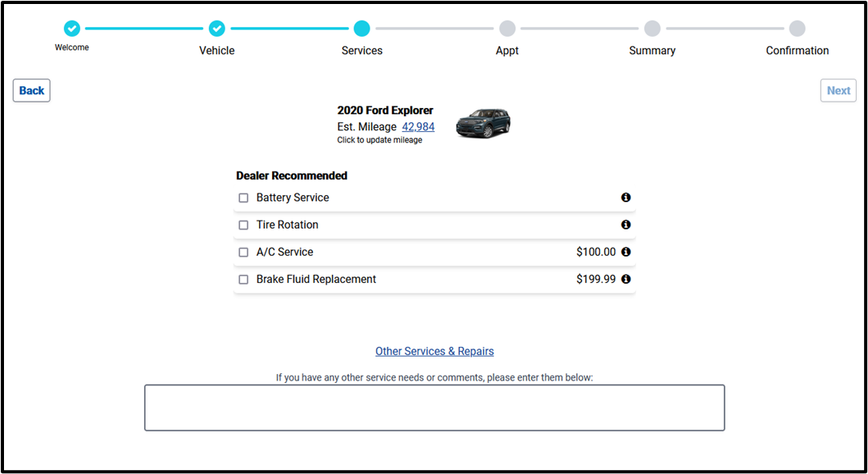868x474 pixels.
Task: Click the Appt step circle
Action: tap(507, 29)
